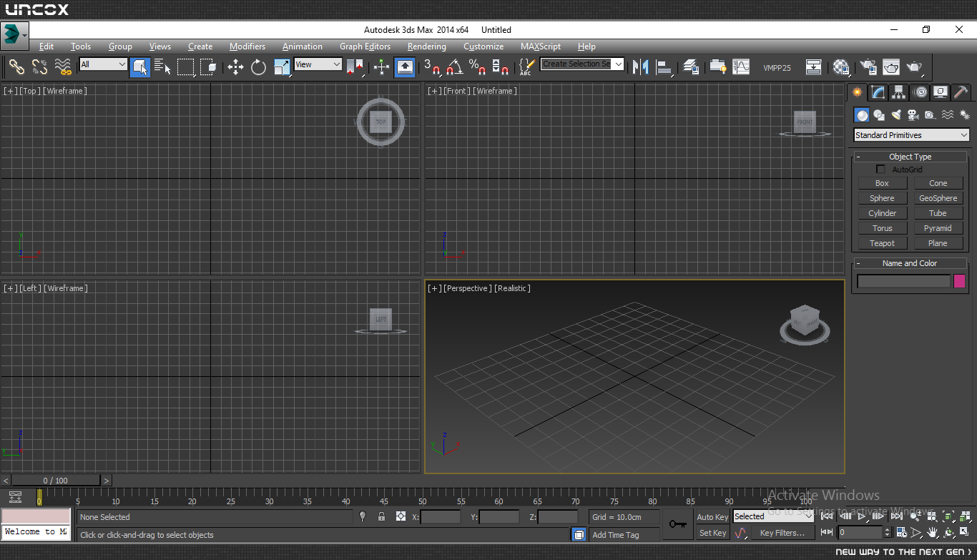Screen dimensions: 977x560
Task: Click the time slider showing 0 / 100
Action: click(x=56, y=481)
